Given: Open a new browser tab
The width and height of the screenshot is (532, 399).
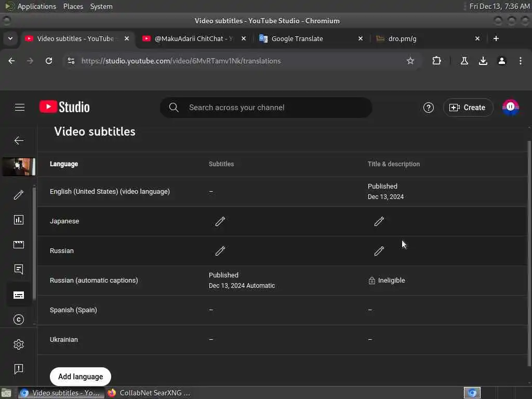Looking at the screenshot, I should (496, 38).
